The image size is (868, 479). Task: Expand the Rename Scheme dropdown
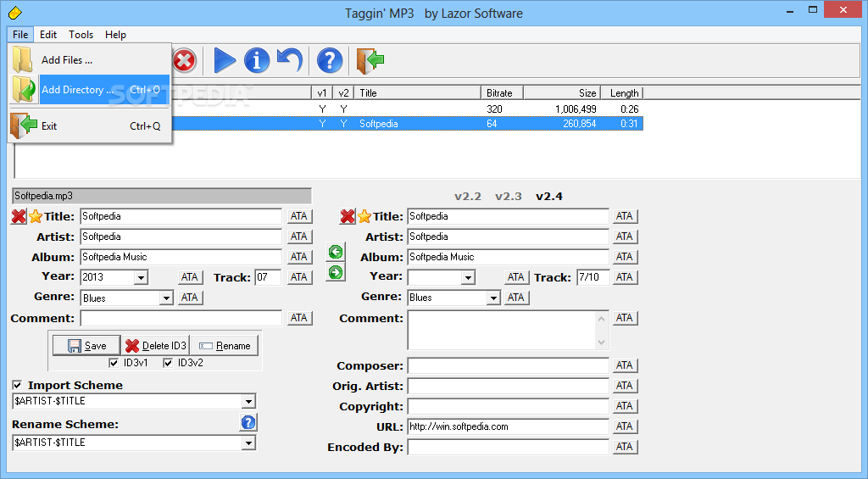tap(248, 443)
